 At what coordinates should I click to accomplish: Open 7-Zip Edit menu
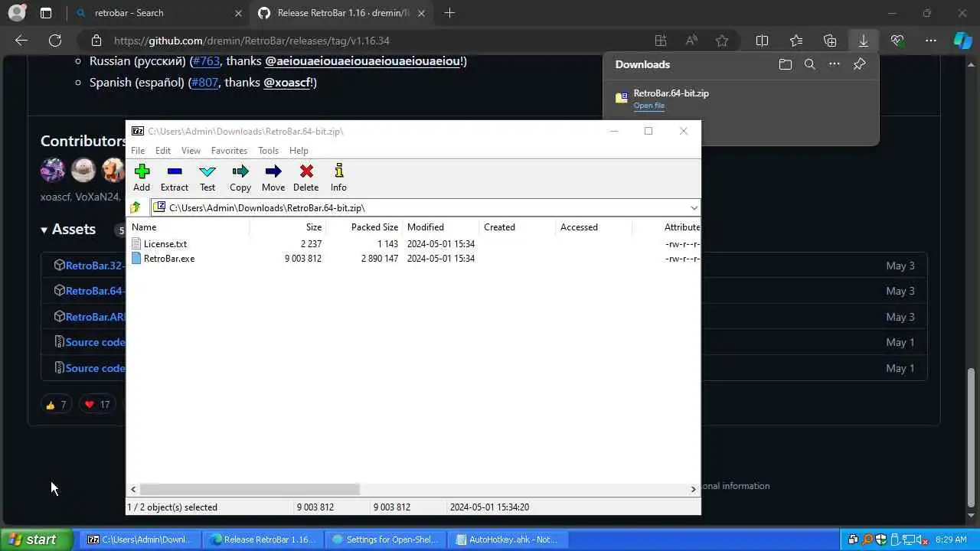163,151
